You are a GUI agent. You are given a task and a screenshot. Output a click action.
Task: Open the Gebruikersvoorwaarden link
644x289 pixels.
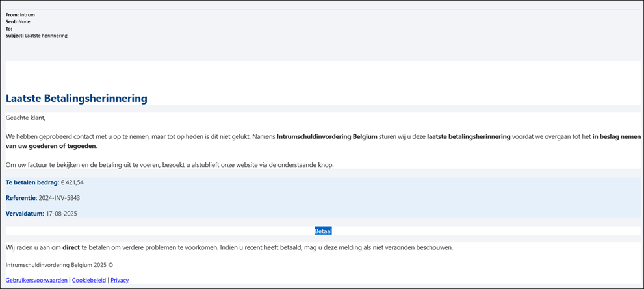(36, 280)
